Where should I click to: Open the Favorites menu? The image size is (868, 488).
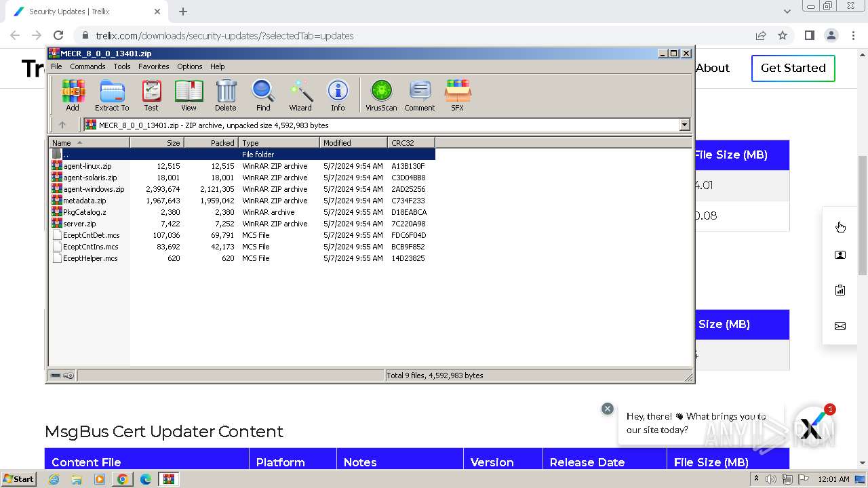point(154,66)
